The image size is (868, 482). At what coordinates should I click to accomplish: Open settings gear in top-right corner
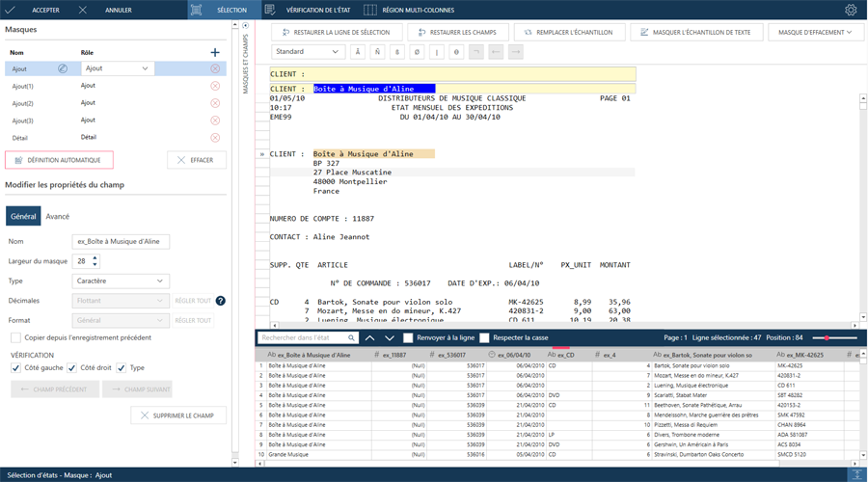pos(850,10)
